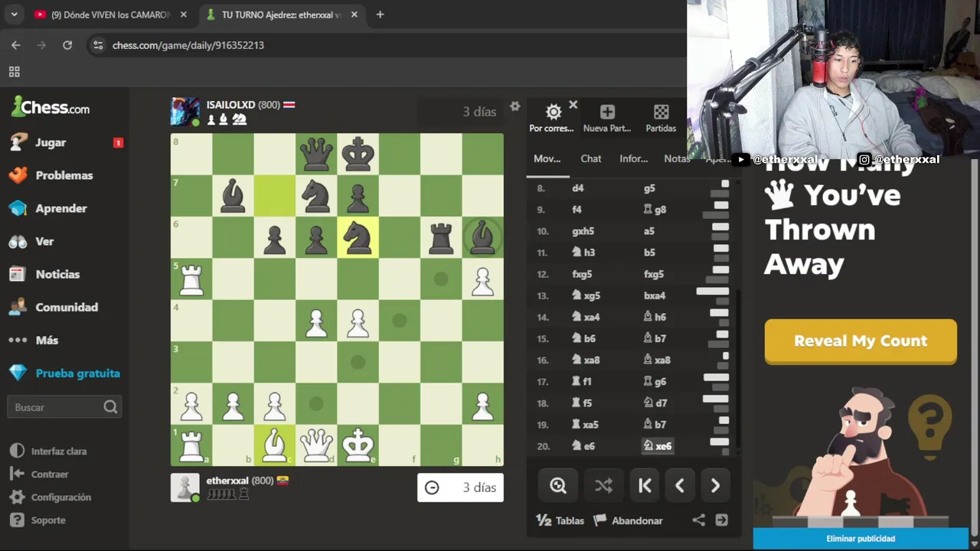Image resolution: width=980 pixels, height=551 pixels.
Task: Open browser apps grid icon
Action: click(14, 72)
